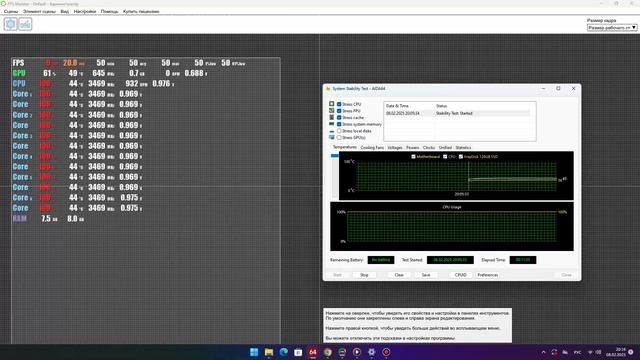
Task: Open the Settings gear taskbar icon
Action: (371, 352)
